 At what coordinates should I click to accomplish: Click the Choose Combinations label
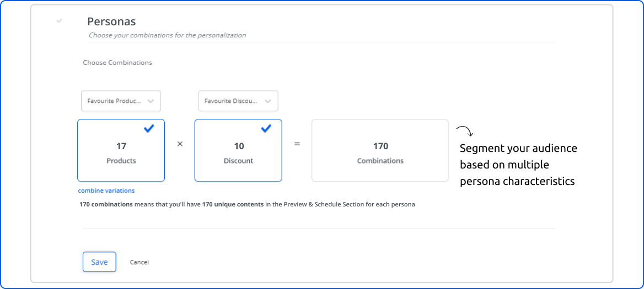(117, 63)
